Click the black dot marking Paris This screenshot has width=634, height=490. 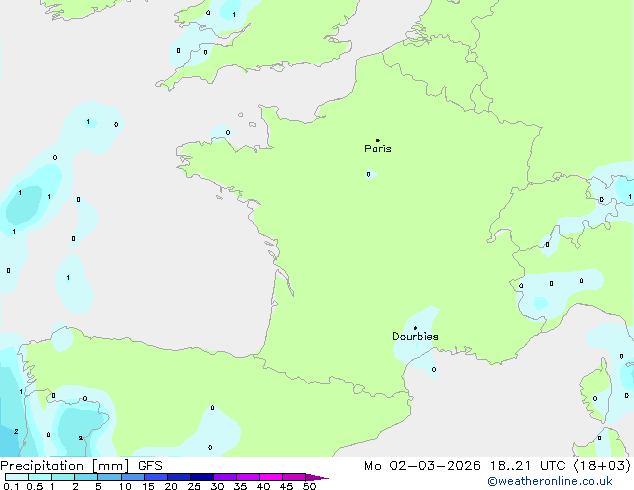point(378,140)
